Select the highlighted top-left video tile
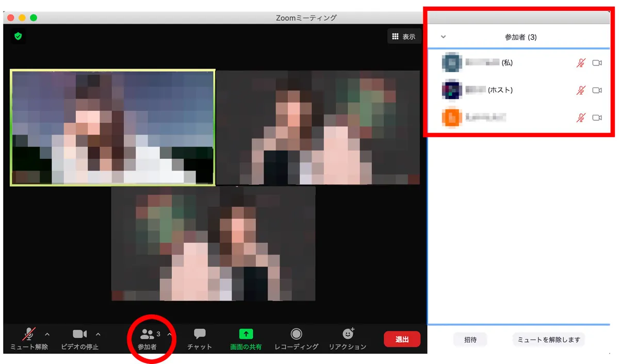Viewport: 619px width, 364px height. pos(112,127)
